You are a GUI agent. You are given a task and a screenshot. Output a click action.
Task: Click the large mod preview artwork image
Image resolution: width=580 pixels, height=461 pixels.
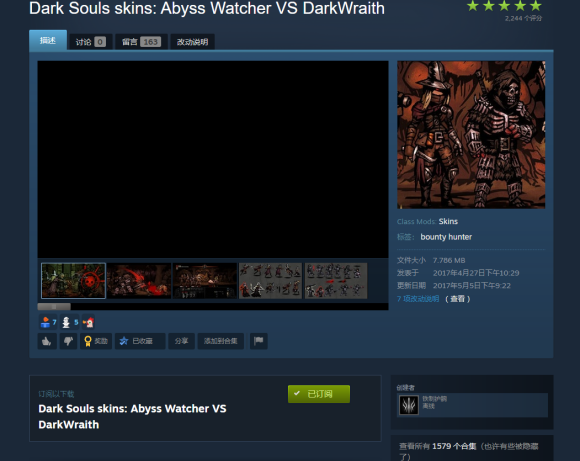click(471, 135)
